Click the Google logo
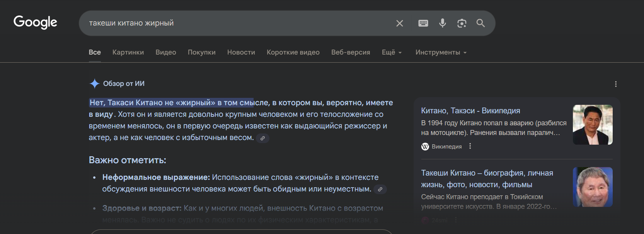This screenshot has height=234, width=644. pyautogui.click(x=35, y=22)
